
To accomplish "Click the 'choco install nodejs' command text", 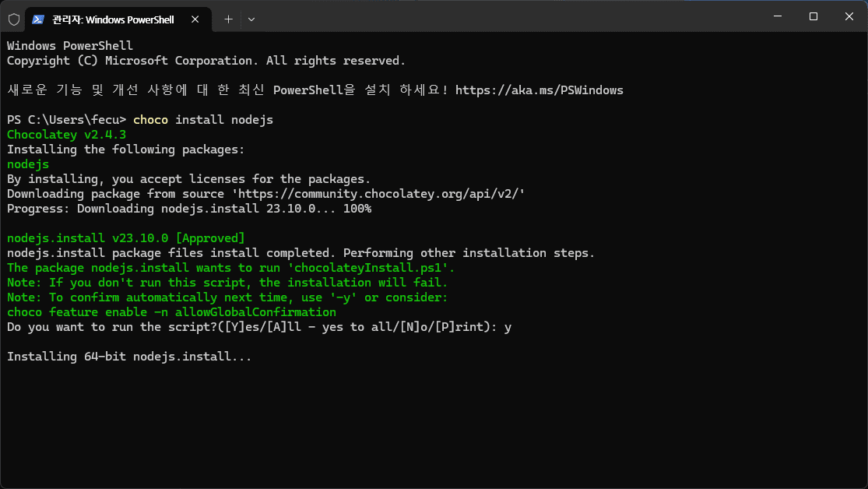I will (203, 120).
